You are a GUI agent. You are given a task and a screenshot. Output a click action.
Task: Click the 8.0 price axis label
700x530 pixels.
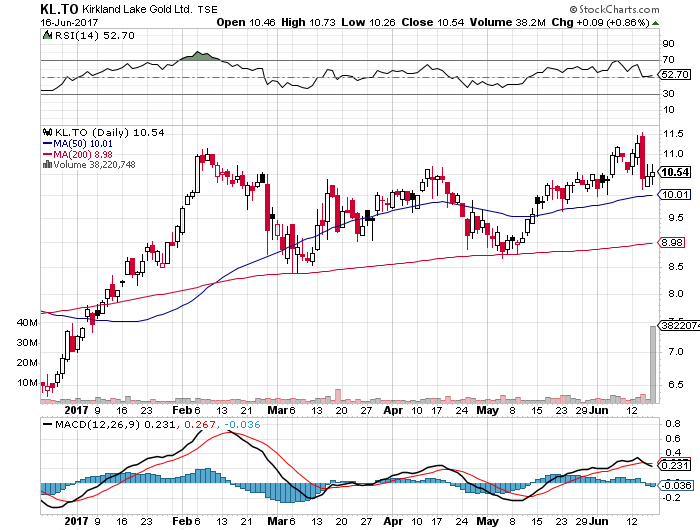(676, 294)
